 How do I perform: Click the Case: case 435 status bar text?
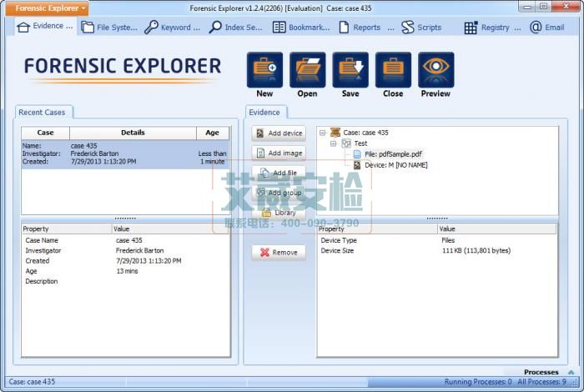pos(32,382)
